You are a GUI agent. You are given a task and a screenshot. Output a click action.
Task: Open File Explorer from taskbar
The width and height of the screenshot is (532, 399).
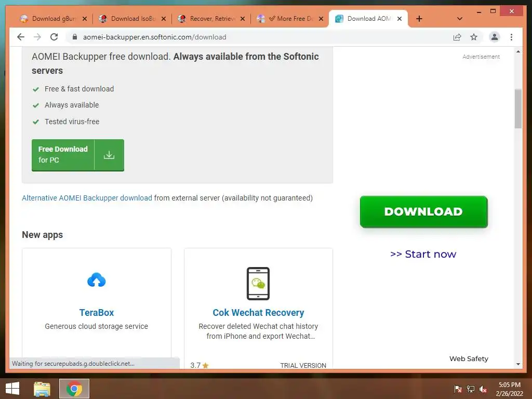[42, 389]
